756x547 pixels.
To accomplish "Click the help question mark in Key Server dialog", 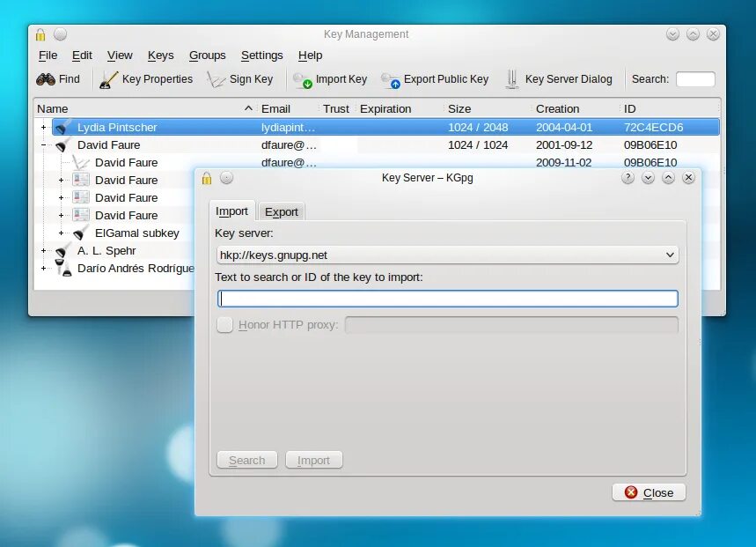I will coord(628,178).
